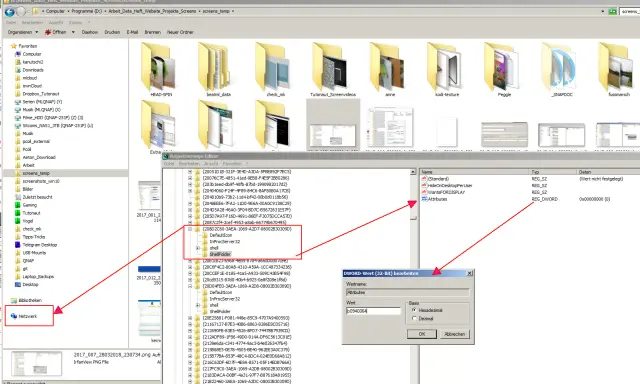Screen dimensions: 640x384
Task: Select the _SNAPDOC folder icon
Action: coord(558,67)
